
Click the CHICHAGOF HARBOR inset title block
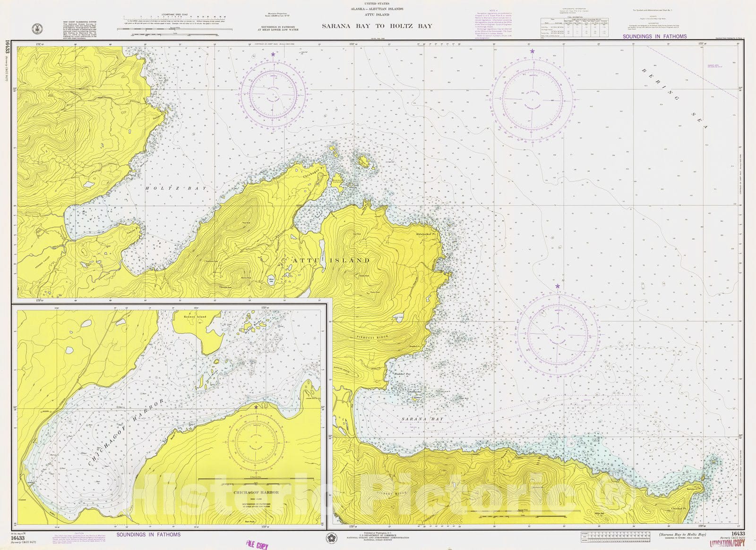pyautogui.click(x=256, y=499)
